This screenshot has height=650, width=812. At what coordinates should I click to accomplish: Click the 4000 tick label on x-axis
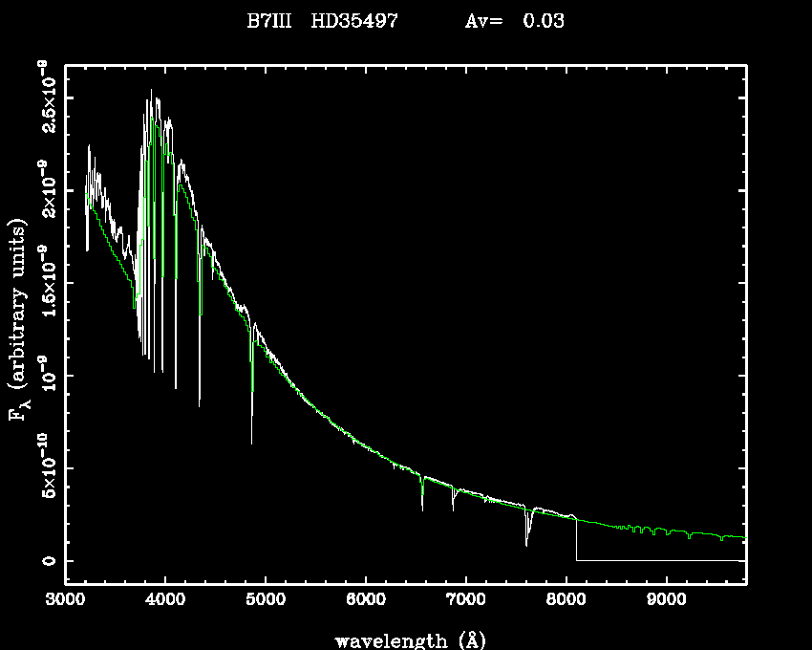click(165, 604)
